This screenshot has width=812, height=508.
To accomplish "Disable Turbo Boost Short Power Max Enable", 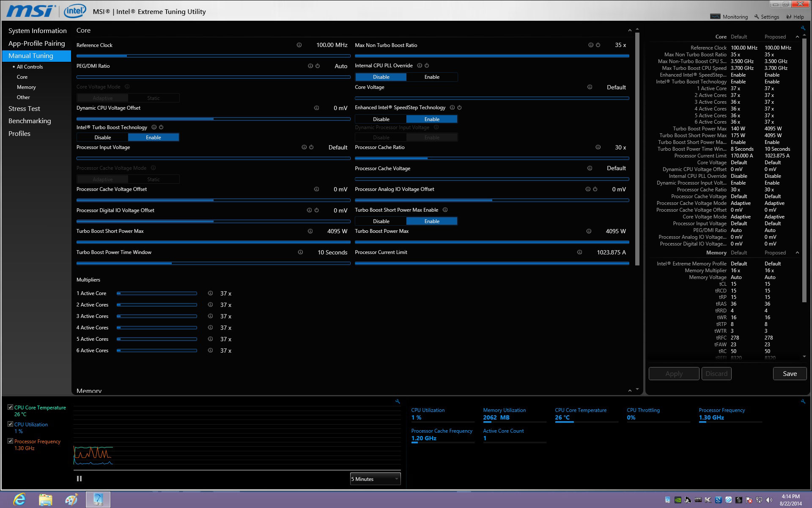I will [x=381, y=221].
